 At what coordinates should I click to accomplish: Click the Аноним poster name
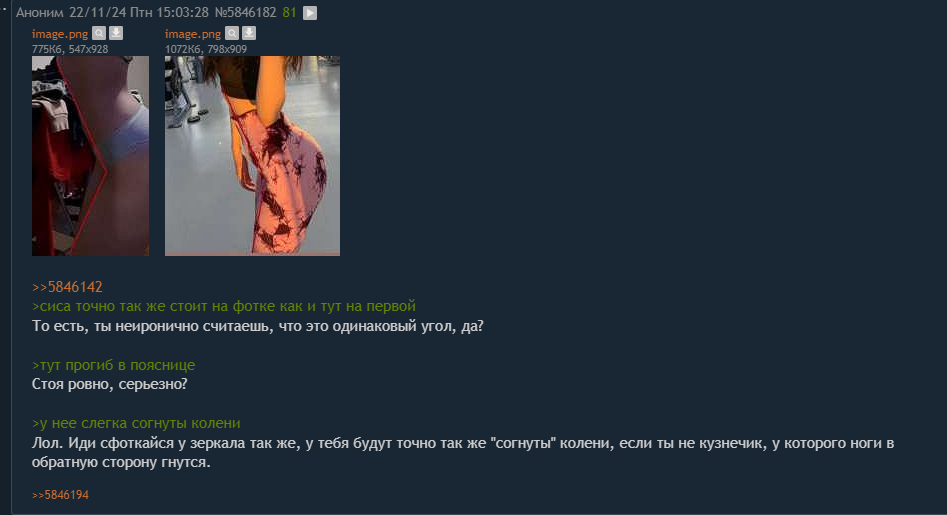click(40, 13)
